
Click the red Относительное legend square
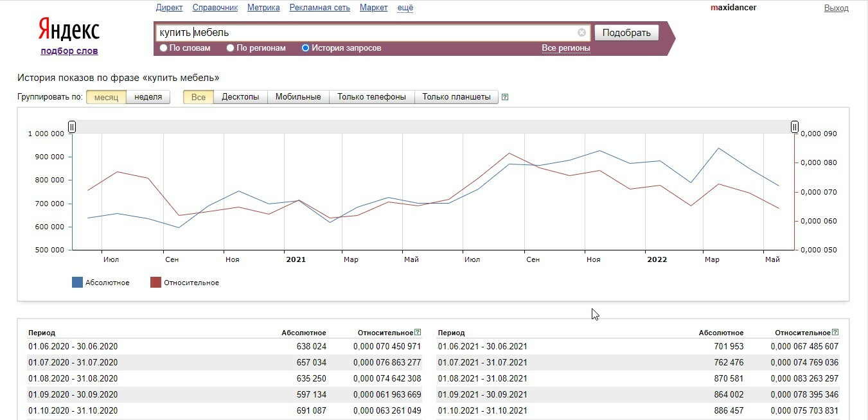[x=155, y=282]
